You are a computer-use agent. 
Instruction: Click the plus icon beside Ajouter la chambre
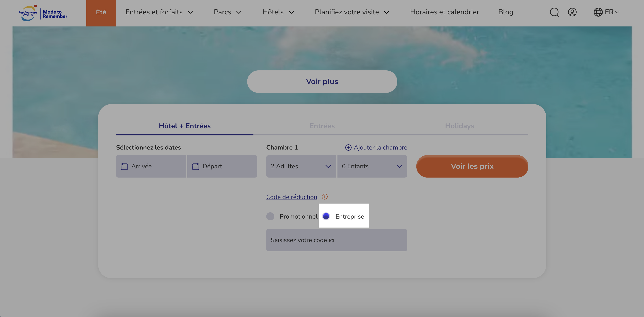click(348, 147)
